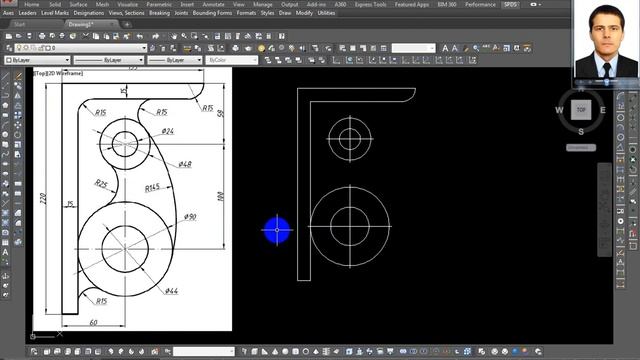Open the WCS dropdown below the ViewCube
The height and width of the screenshot is (360, 640).
tap(581, 148)
